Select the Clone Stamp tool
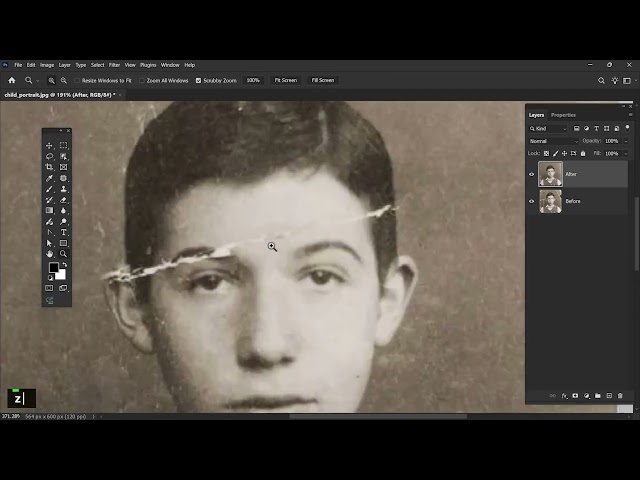This screenshot has width=640, height=480. tap(63, 189)
